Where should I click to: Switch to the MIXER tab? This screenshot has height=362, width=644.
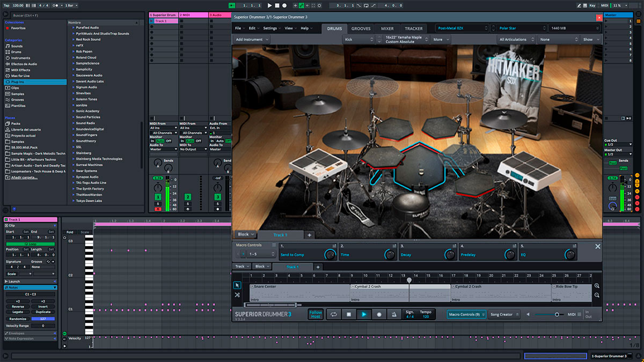tap(387, 28)
